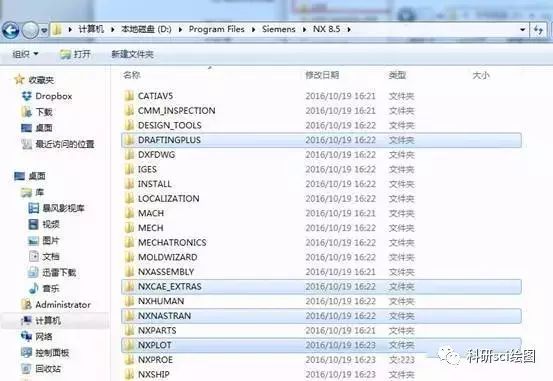Select the DXFDWG folder

(x=157, y=155)
